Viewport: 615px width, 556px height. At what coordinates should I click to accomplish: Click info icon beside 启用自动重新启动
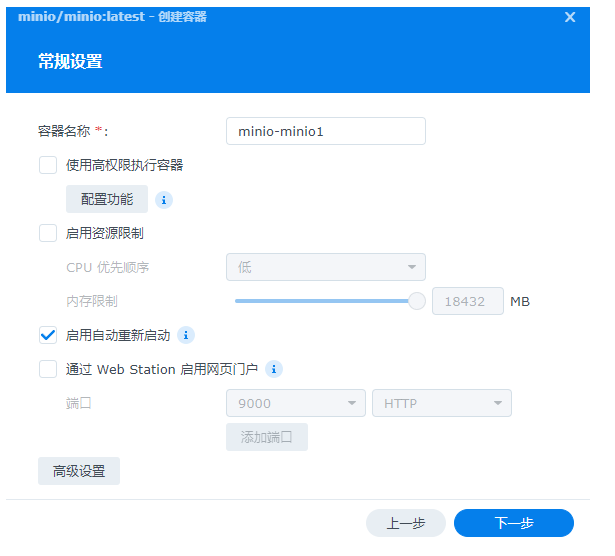pos(186,335)
